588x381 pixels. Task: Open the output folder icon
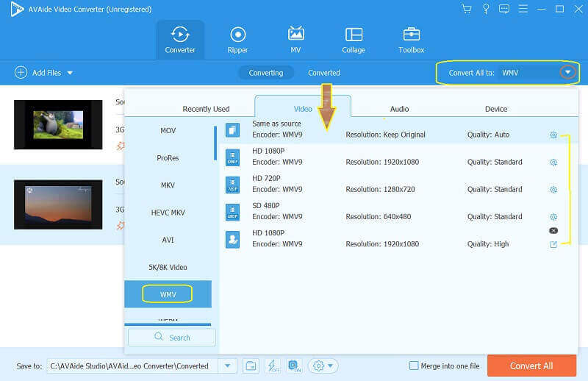[x=251, y=366]
